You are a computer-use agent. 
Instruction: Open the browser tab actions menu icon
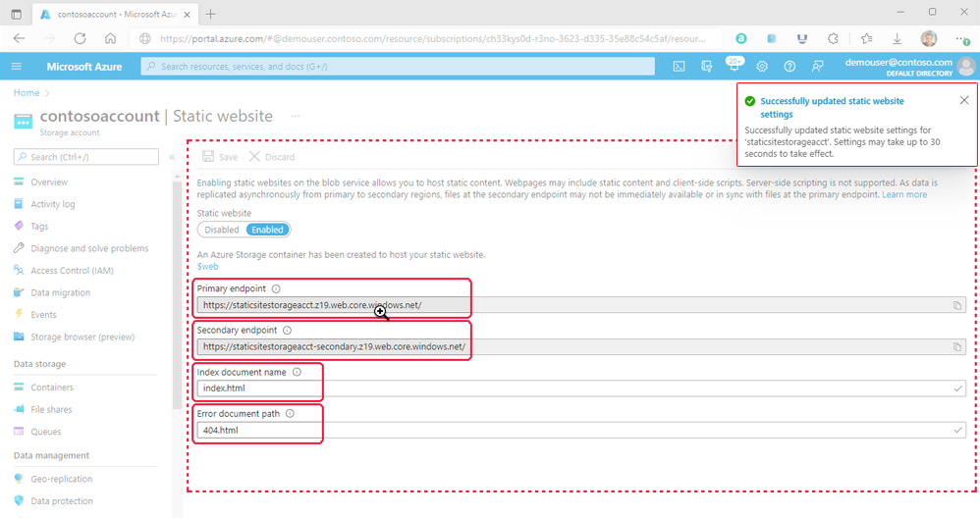click(x=17, y=14)
